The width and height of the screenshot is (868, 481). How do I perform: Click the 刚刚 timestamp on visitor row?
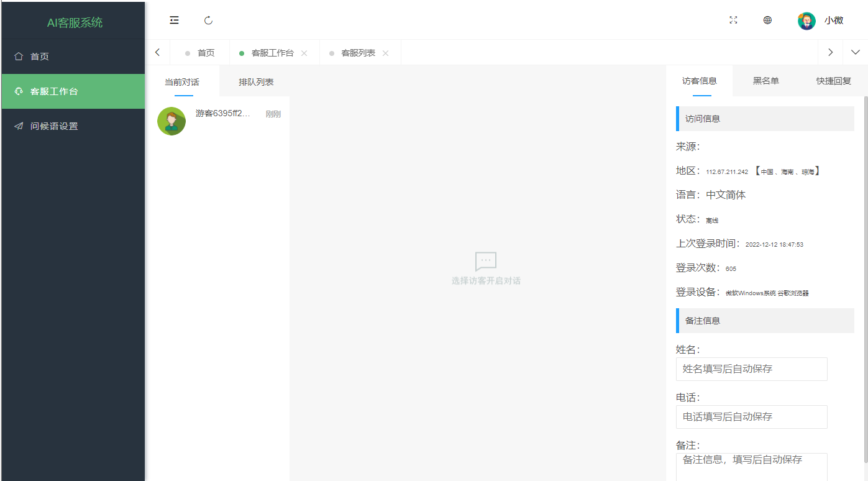pyautogui.click(x=273, y=114)
